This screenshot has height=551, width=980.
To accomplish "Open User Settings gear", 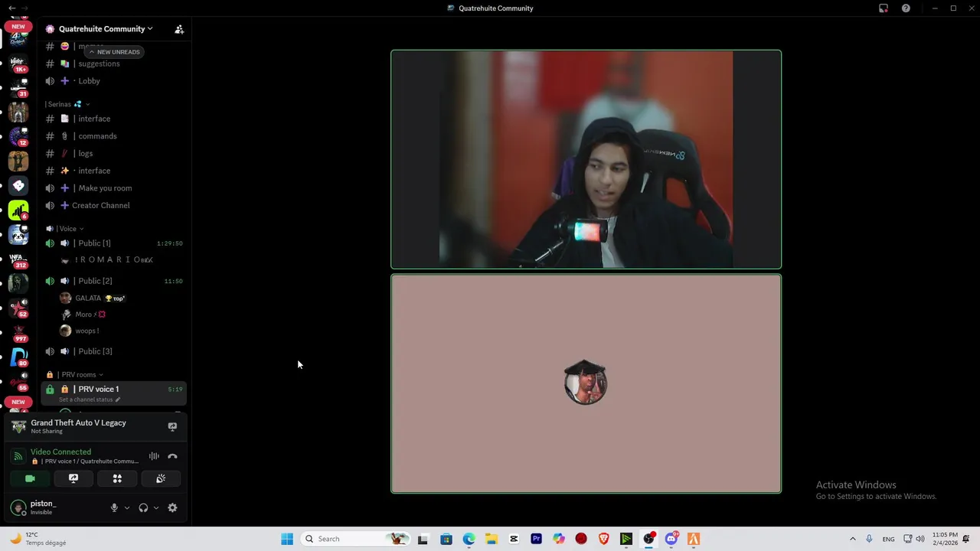I will [x=172, y=507].
